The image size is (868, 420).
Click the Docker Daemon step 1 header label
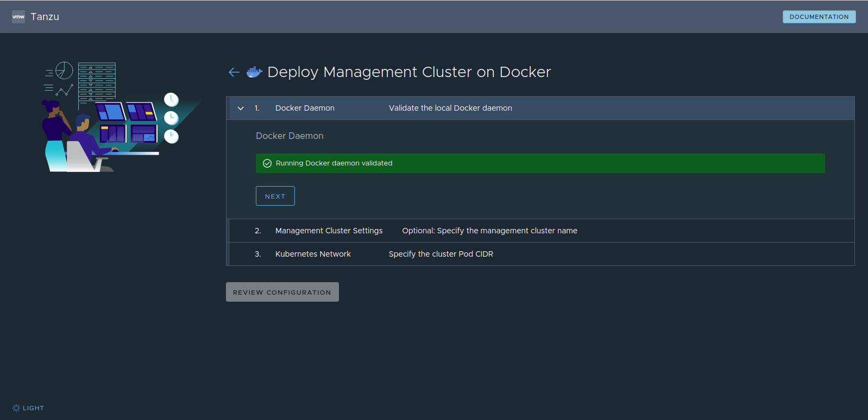tap(305, 108)
